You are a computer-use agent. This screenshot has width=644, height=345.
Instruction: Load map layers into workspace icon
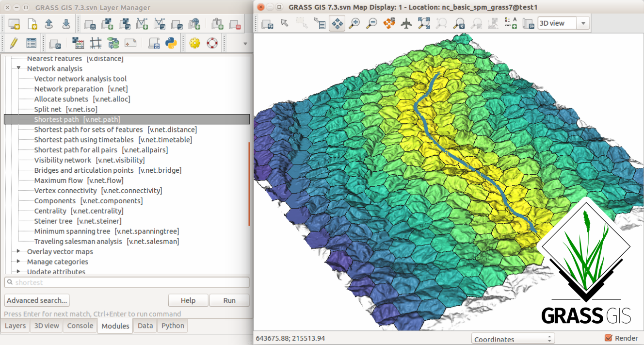(90, 24)
